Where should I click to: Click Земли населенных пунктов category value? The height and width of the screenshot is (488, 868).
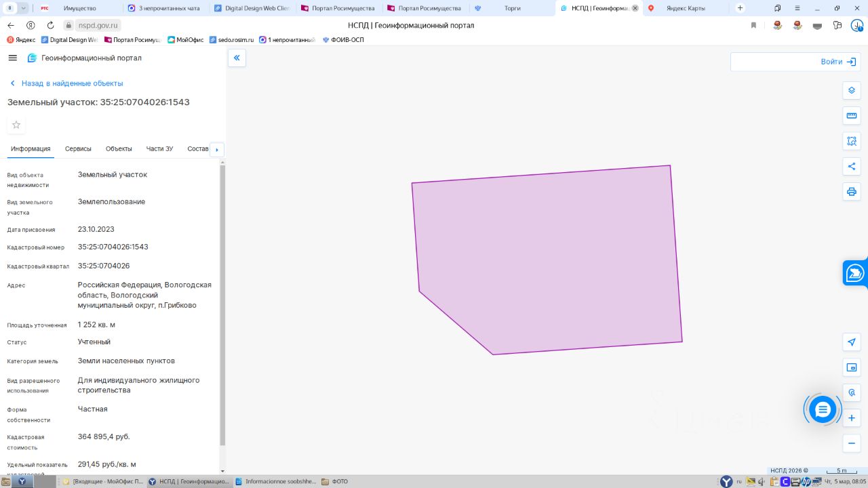(126, 361)
